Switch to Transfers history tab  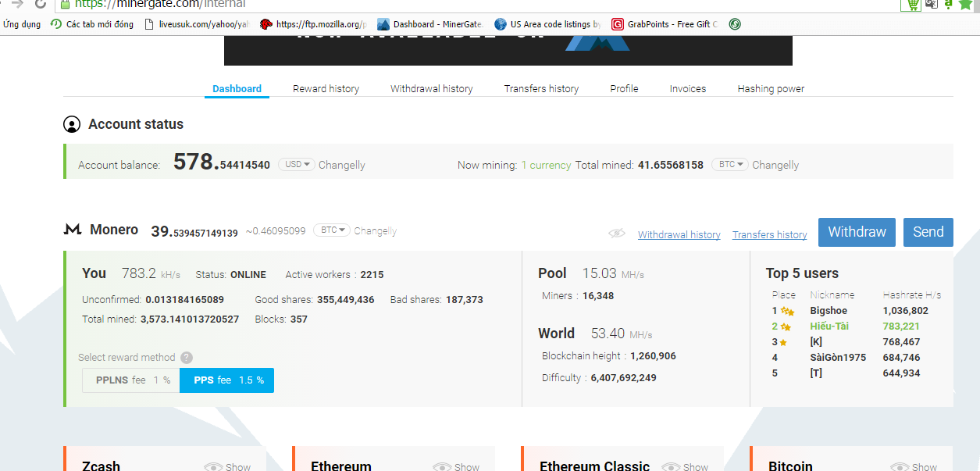click(541, 88)
